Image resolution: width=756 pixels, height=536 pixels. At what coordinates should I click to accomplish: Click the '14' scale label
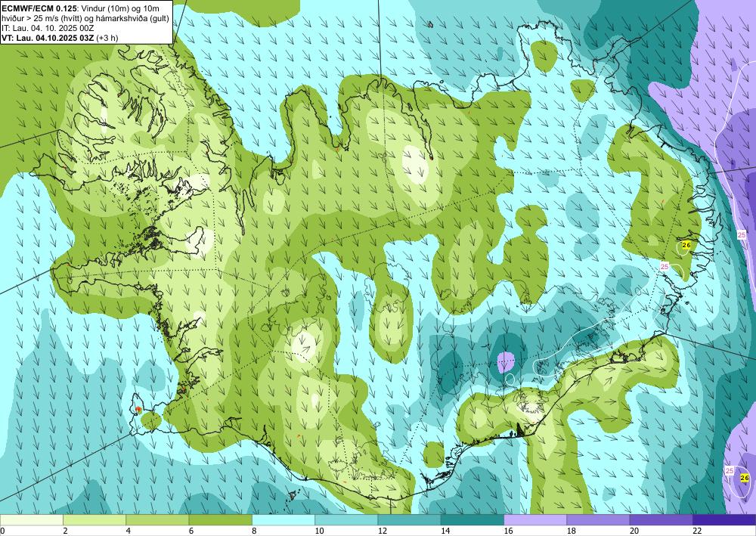click(x=445, y=531)
